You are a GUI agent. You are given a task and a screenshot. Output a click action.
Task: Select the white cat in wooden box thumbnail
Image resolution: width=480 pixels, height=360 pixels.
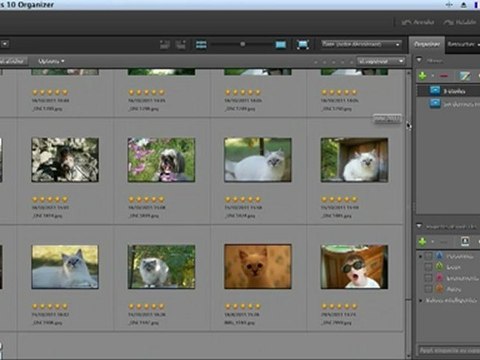tap(354, 160)
